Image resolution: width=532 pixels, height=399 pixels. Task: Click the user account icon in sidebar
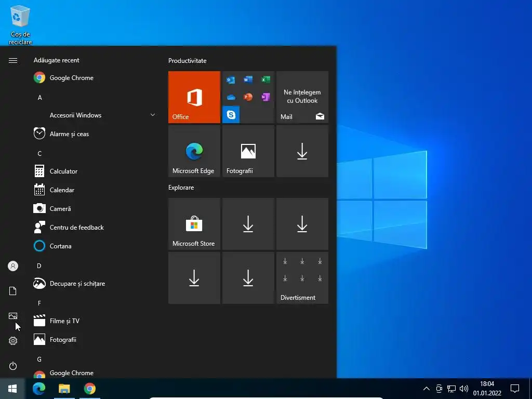13,266
